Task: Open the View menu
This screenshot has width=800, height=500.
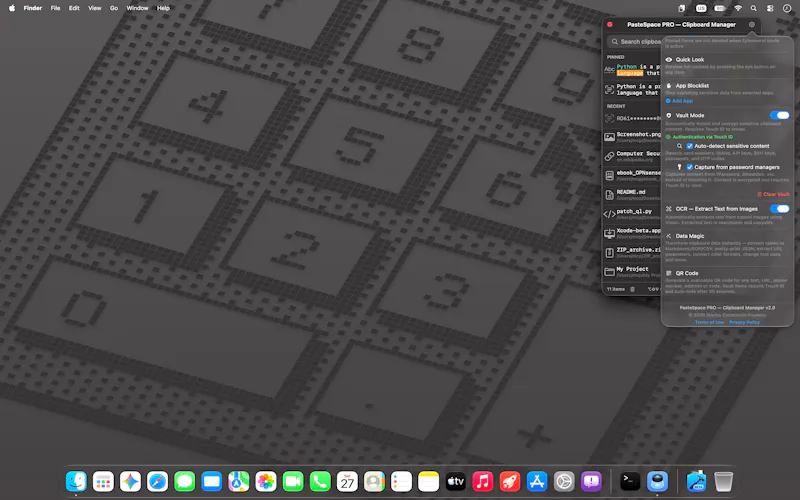Action: click(x=94, y=8)
